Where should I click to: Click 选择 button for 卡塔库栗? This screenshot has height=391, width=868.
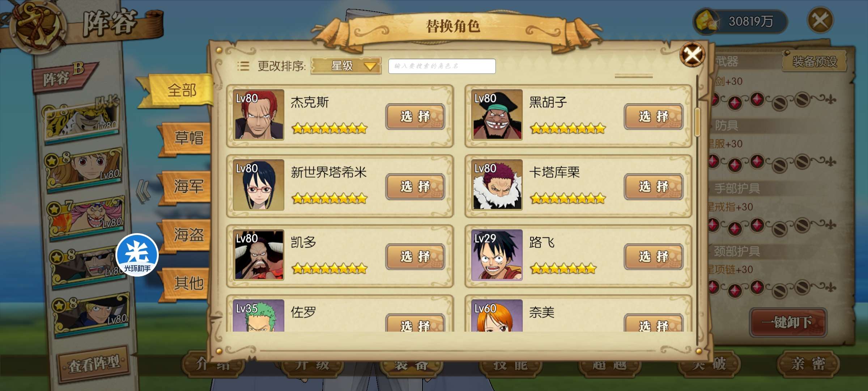click(654, 187)
